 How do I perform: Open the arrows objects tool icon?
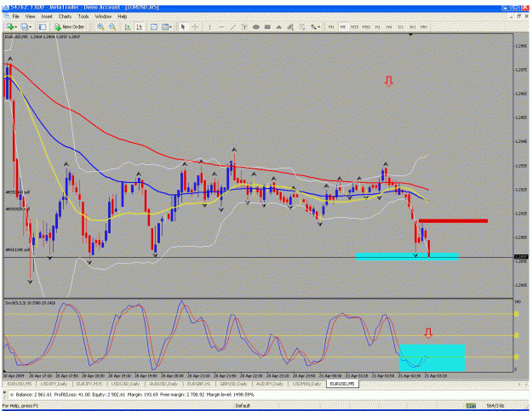pos(313,26)
